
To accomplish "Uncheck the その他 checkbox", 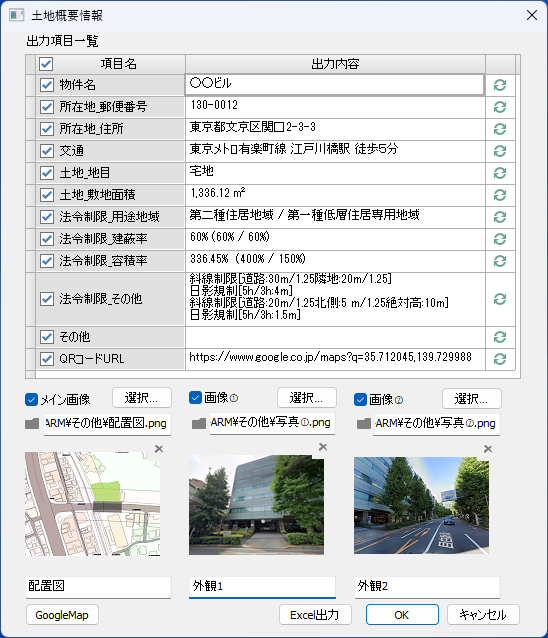I will pyautogui.click(x=47, y=337).
